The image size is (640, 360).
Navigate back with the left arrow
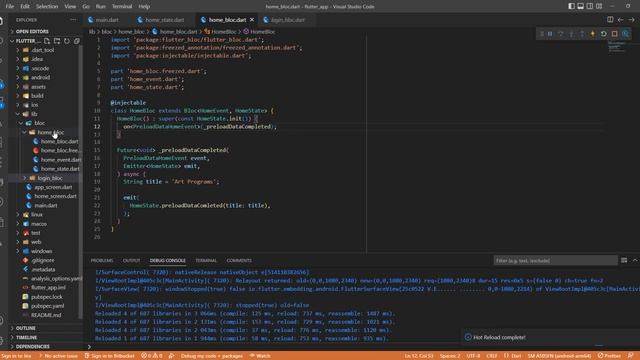[620, 20]
